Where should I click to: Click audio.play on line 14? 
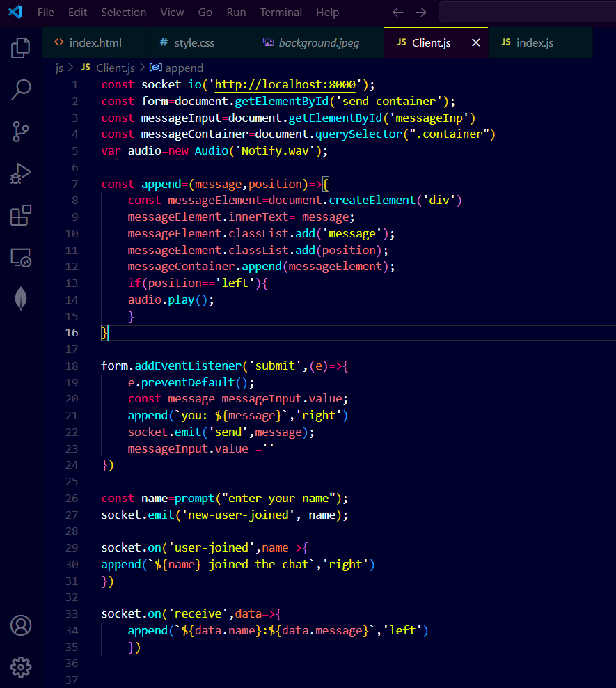pos(161,299)
